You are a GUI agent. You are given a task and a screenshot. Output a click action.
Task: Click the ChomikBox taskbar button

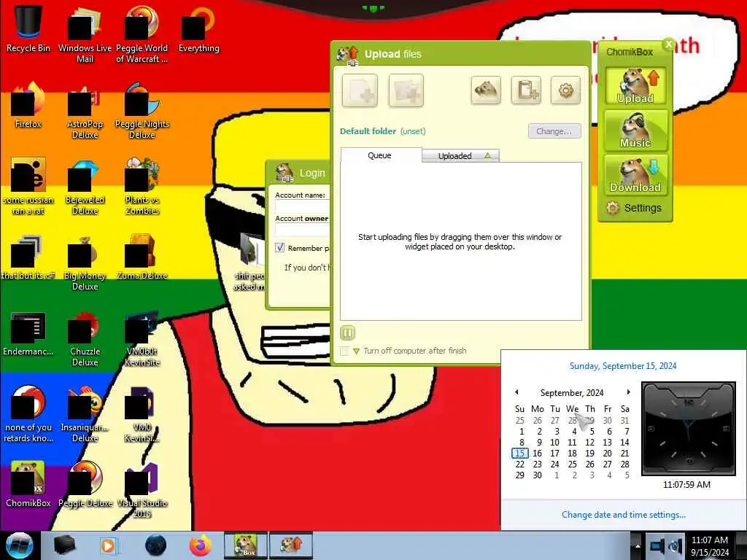(246, 545)
